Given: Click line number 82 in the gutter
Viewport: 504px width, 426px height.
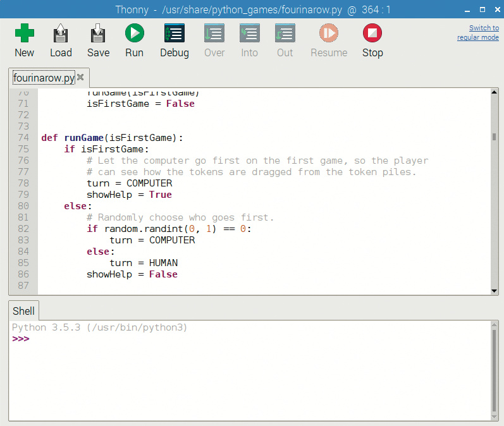Looking at the screenshot, I should pos(24,229).
